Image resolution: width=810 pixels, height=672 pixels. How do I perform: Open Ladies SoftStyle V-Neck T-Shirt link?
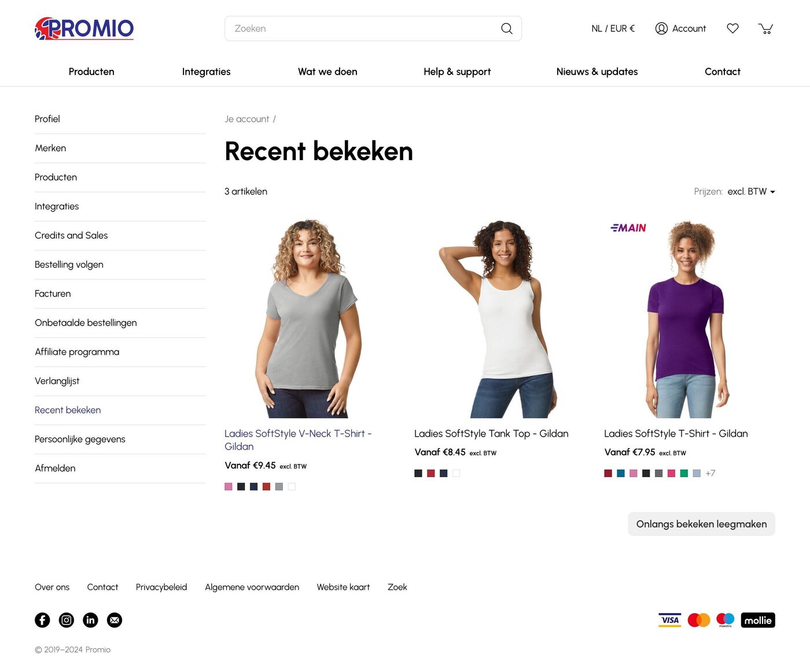click(298, 440)
